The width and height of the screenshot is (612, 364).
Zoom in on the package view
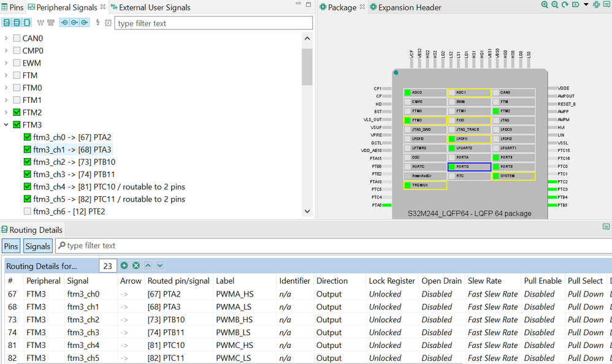(545, 5)
